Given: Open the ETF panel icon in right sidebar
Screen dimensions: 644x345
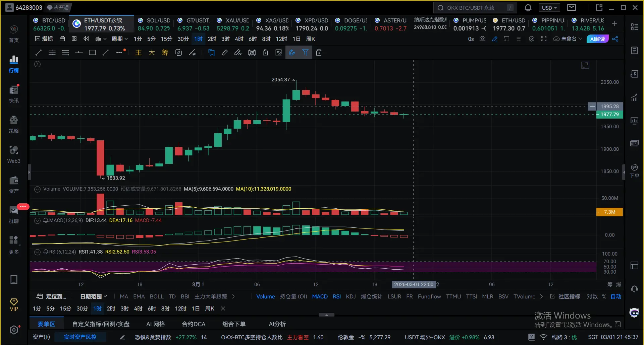Looking at the screenshot, I should click(x=634, y=143).
